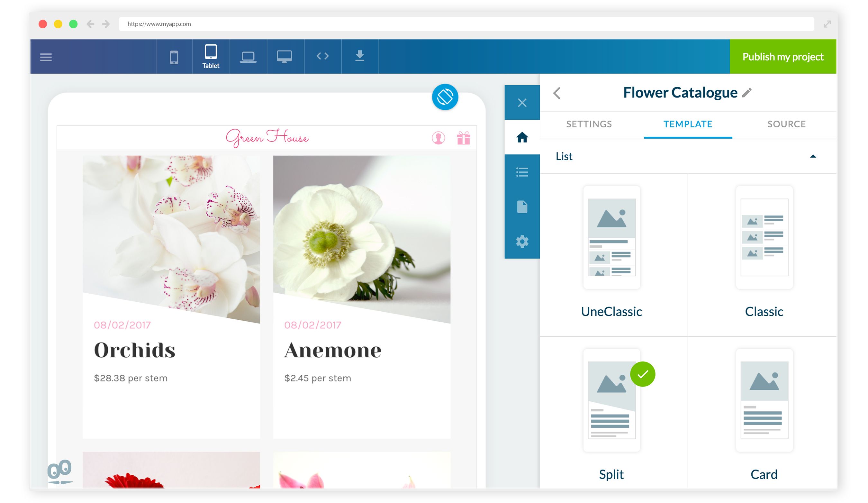Open the hamburger menu
868x503 pixels.
pyautogui.click(x=46, y=57)
